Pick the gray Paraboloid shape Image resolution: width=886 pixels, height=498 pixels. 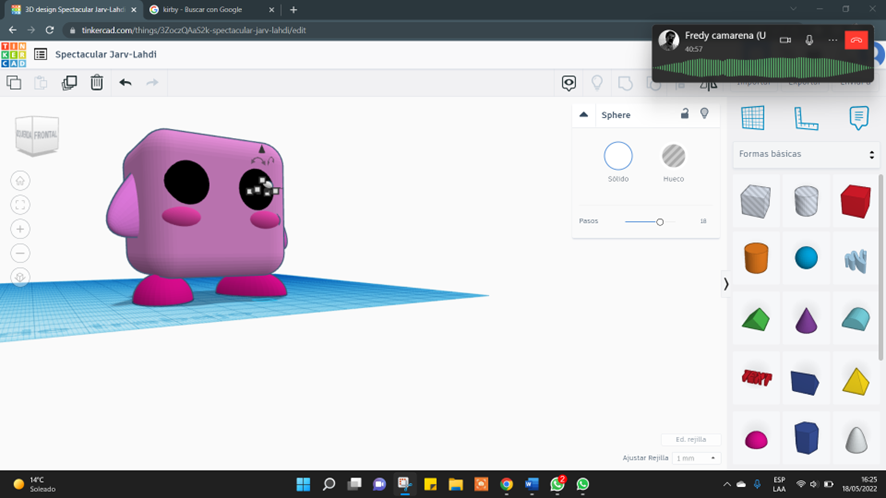[855, 440]
